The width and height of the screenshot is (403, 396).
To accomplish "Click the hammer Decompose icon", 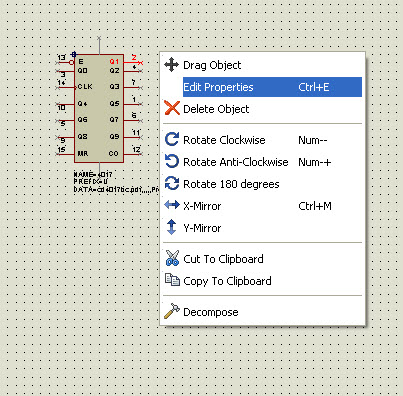I will 172,311.
